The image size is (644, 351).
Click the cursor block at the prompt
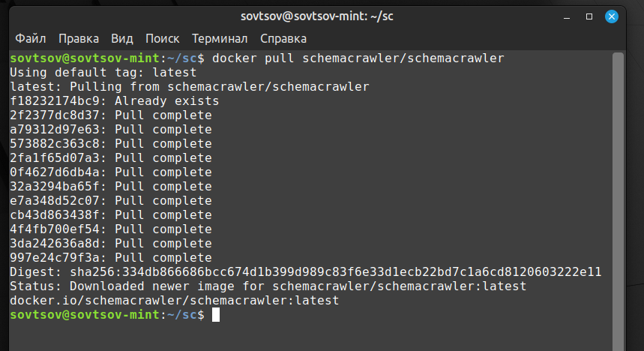tap(216, 315)
